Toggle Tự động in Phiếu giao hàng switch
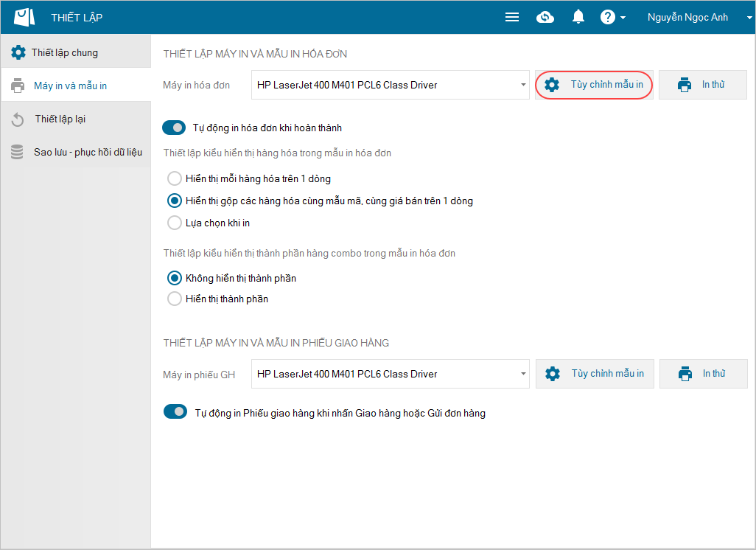 pyautogui.click(x=175, y=411)
